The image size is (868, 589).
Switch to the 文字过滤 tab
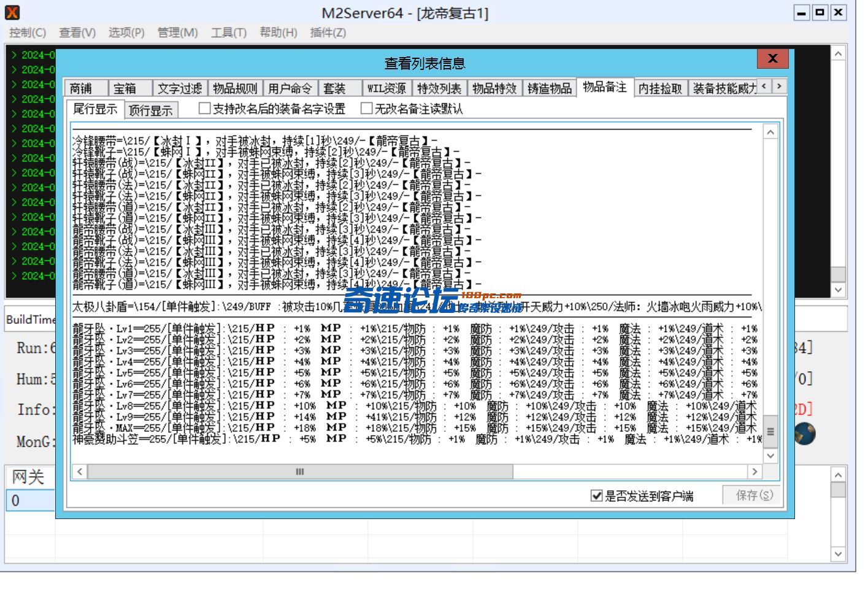click(179, 88)
